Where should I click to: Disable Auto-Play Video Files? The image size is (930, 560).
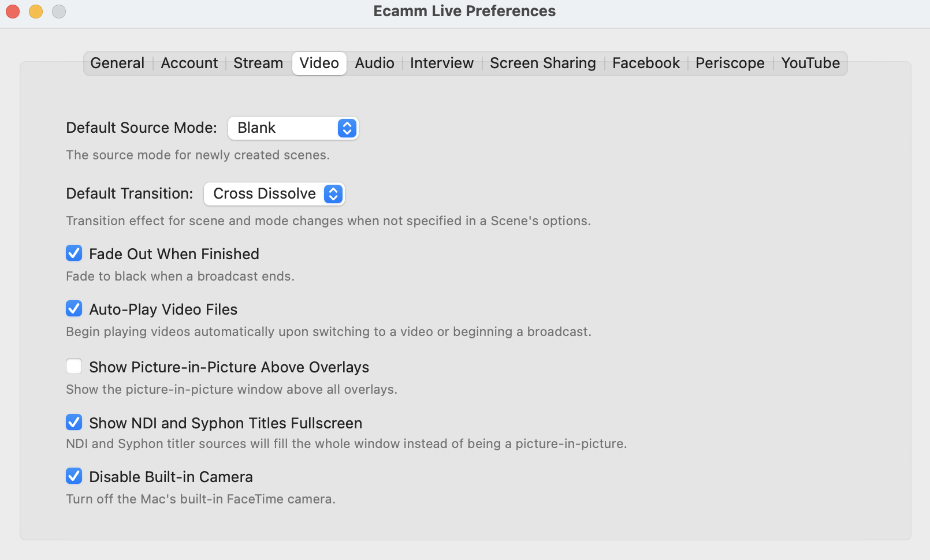click(x=74, y=309)
